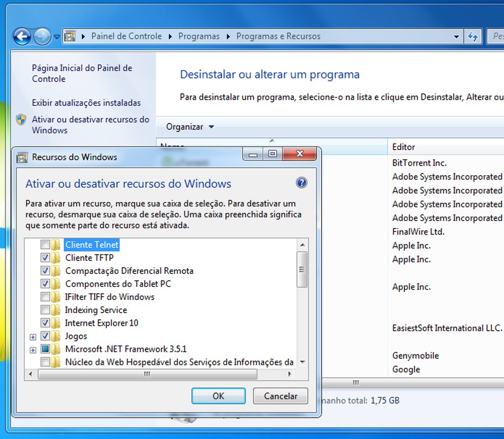
Task: Select Programas in the breadcrumb path
Action: tap(199, 36)
